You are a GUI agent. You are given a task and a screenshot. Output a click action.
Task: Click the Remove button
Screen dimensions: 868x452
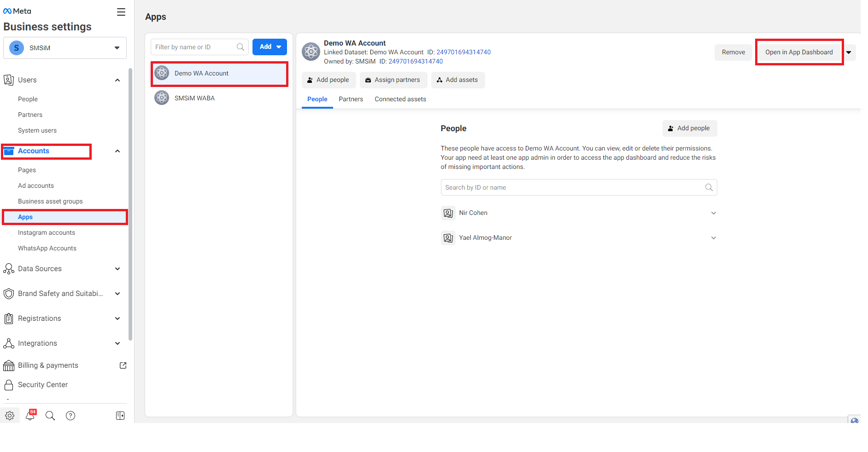tap(733, 52)
